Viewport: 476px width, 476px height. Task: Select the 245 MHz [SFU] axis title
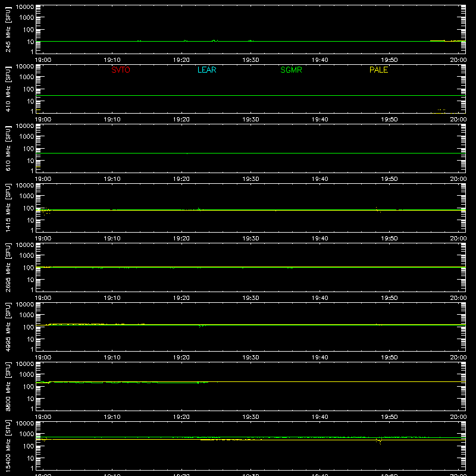click(8, 29)
